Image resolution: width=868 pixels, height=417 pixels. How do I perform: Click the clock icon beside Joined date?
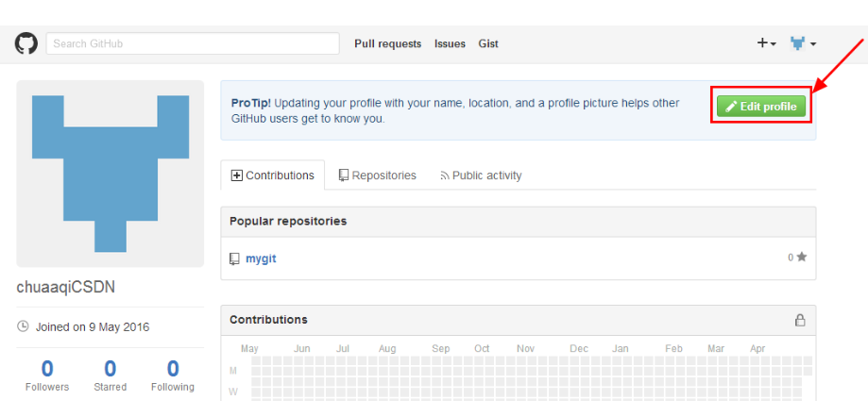24,326
